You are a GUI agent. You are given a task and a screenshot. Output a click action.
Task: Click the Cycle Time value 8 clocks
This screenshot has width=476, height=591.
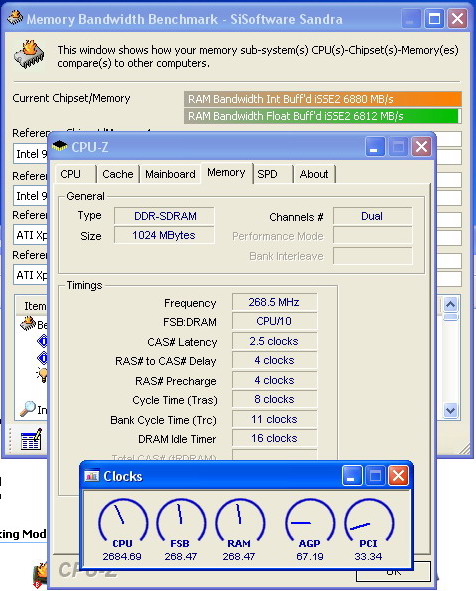click(274, 399)
